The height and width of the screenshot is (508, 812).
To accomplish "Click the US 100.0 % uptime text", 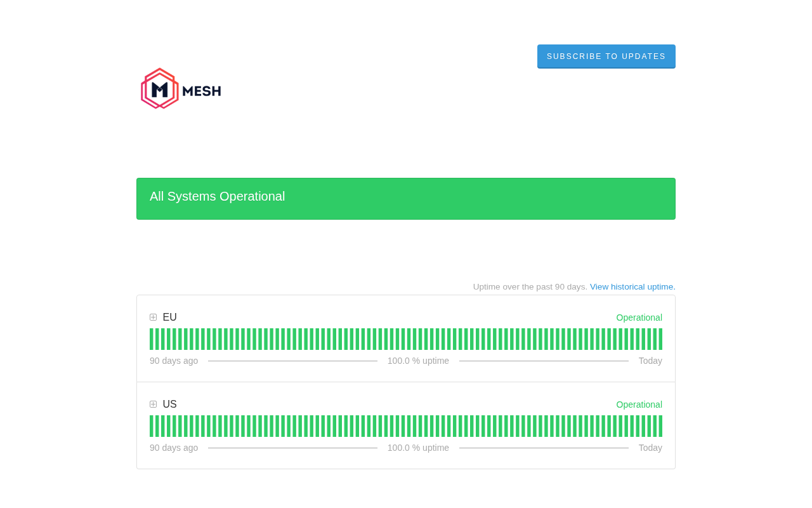I will point(418,448).
